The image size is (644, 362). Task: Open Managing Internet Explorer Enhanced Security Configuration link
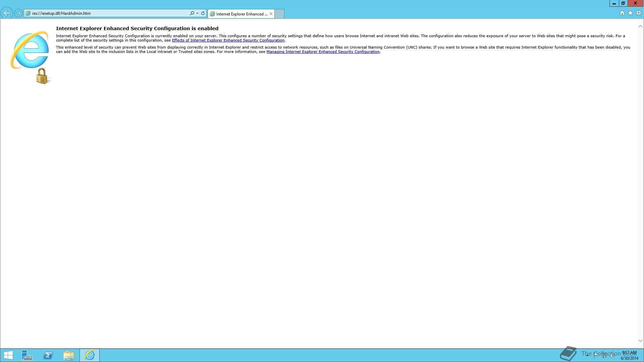pos(323,52)
